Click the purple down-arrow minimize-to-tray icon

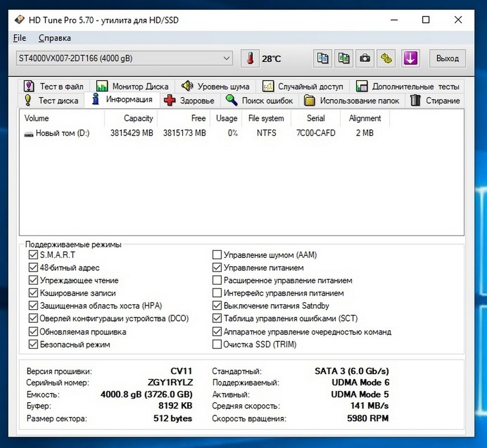coord(410,58)
